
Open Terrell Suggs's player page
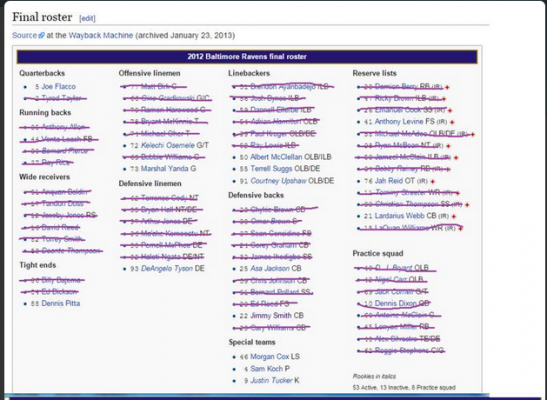[x=271, y=168]
